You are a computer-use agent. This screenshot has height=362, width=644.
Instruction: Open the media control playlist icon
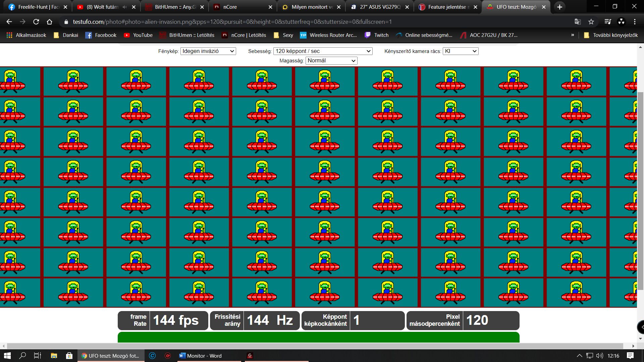(607, 22)
